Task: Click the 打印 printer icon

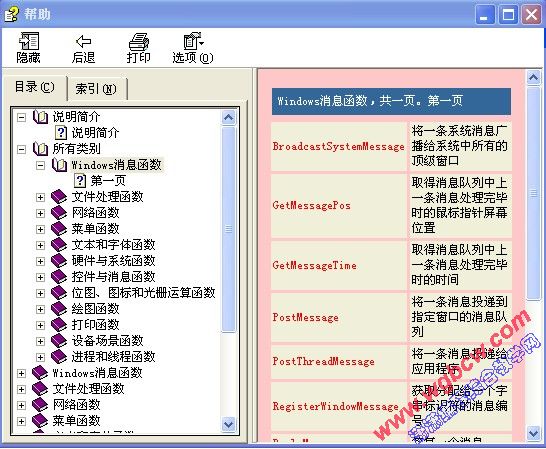Action: pos(139,41)
